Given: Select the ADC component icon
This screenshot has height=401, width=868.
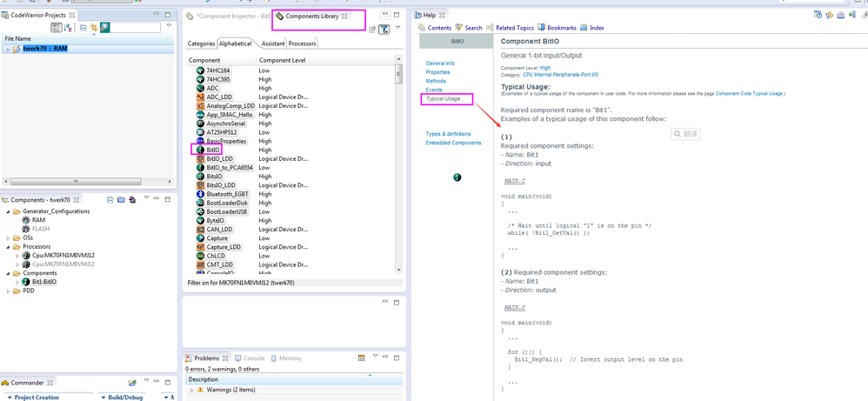Looking at the screenshot, I should pos(200,88).
